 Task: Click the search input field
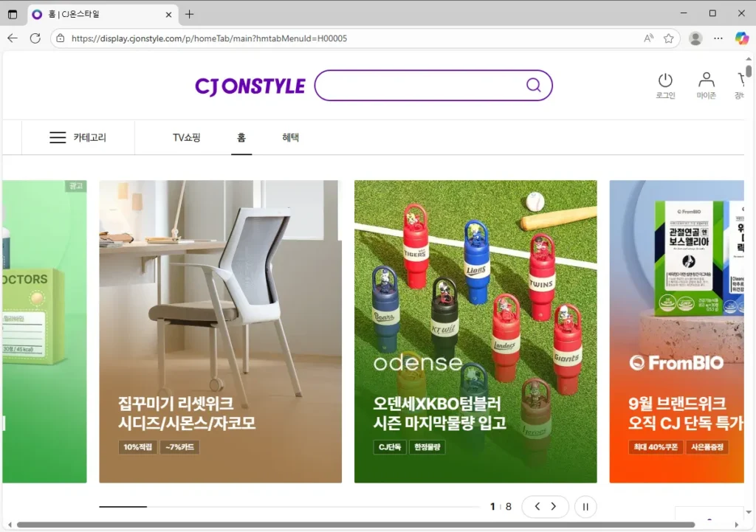[421, 86]
